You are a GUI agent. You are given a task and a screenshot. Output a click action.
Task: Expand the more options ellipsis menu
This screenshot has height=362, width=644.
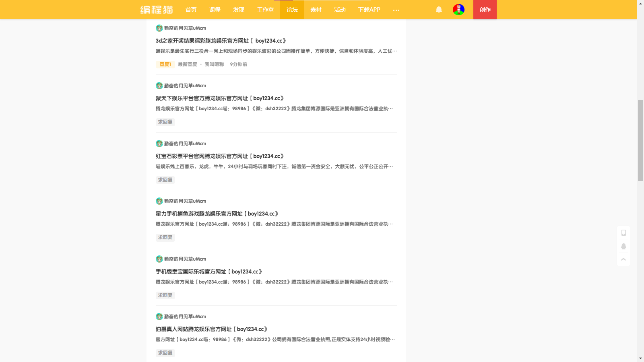click(396, 10)
